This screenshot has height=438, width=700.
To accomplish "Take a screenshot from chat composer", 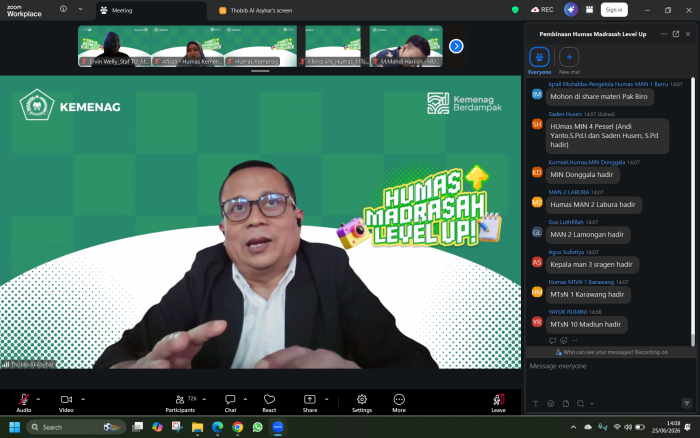I will tap(580, 404).
